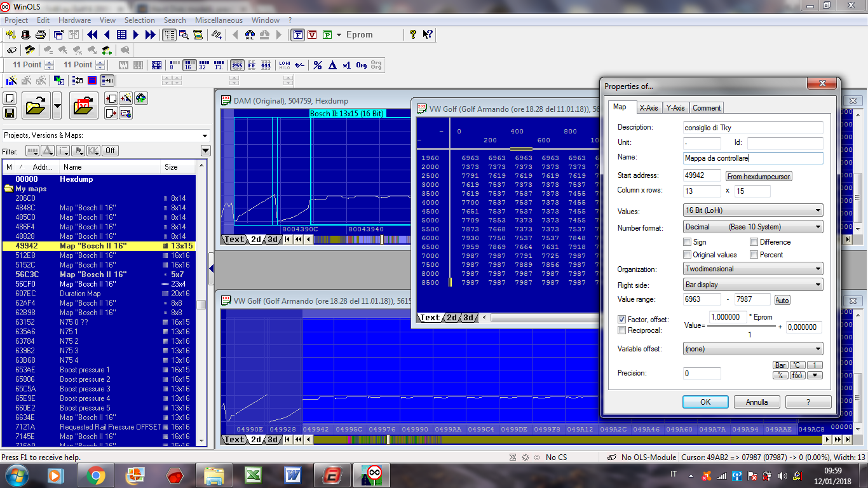Image resolution: width=868 pixels, height=488 pixels.
Task: Select the red V view icon
Action: click(x=312, y=35)
